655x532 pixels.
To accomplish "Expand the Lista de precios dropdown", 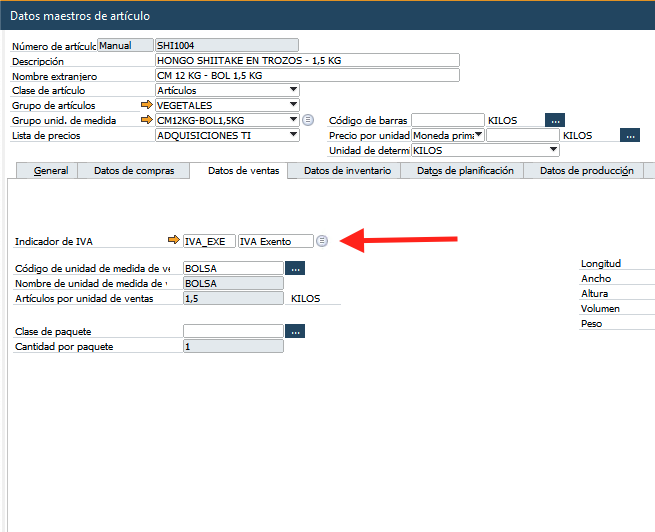I will click(293, 135).
